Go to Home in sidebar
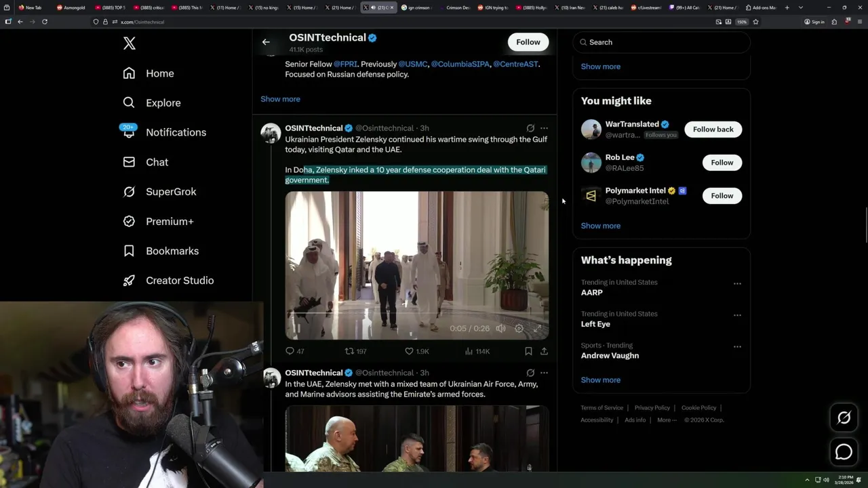 tap(149, 73)
